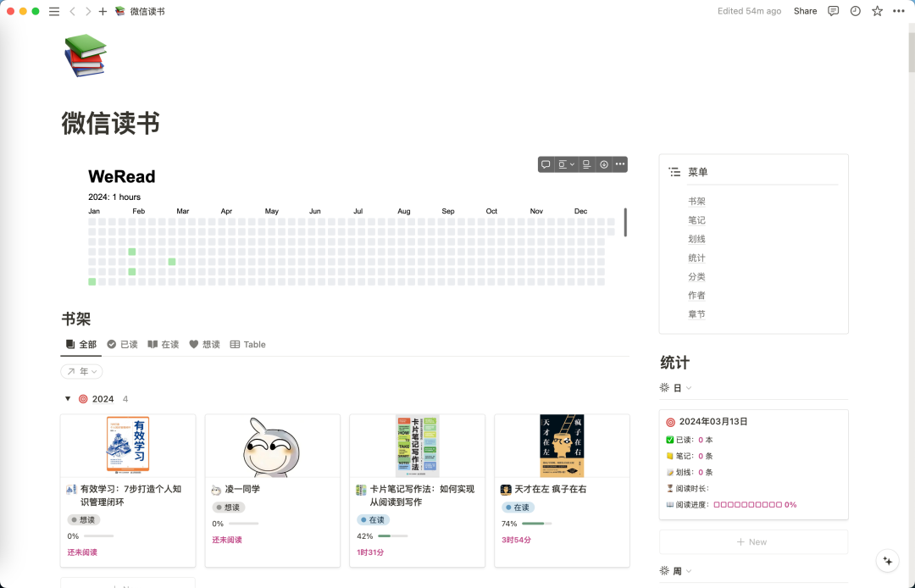Click 想读 status tag on 凌一同学
The width and height of the screenshot is (915, 588).
click(228, 508)
